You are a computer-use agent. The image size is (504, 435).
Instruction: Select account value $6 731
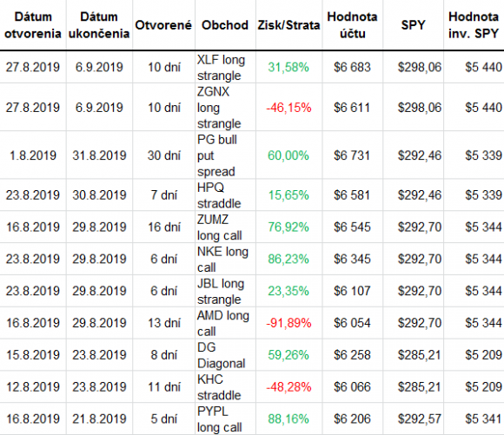click(352, 155)
